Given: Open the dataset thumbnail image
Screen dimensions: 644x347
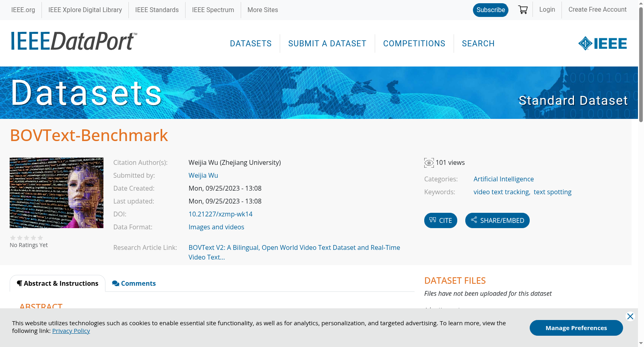Looking at the screenshot, I should tap(57, 193).
